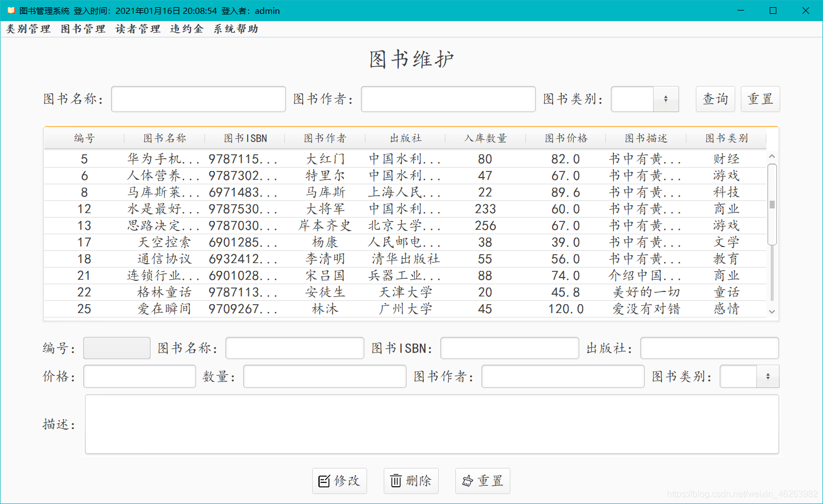Select the row named 天空控索
This screenshot has height=504, width=823.
(405, 243)
